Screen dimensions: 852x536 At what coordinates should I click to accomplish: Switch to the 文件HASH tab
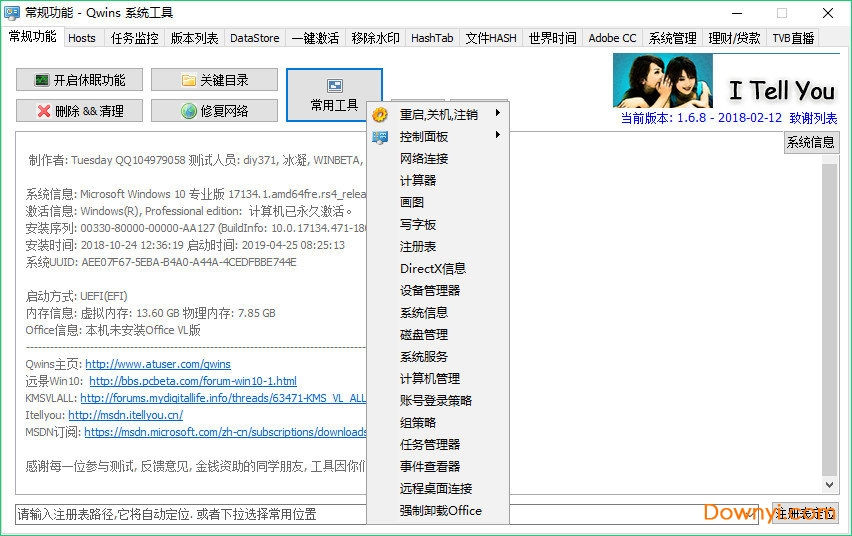click(491, 38)
